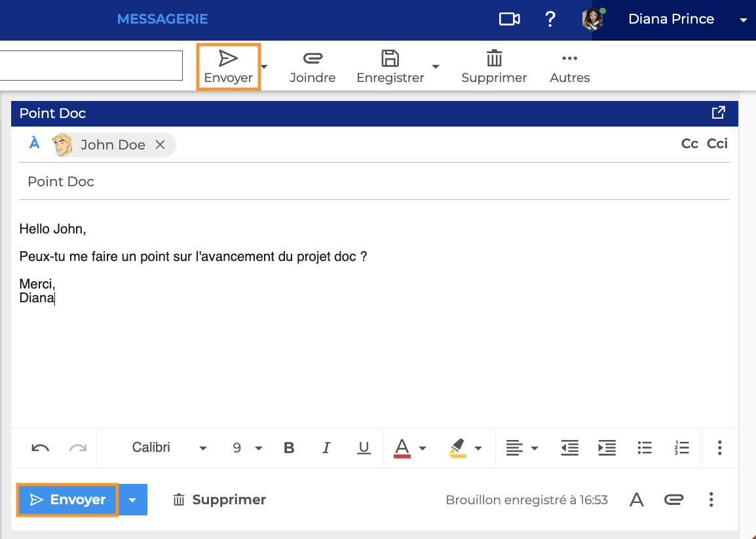Open help with the question mark icon
Viewport: 756px width, 539px height.
(x=550, y=20)
